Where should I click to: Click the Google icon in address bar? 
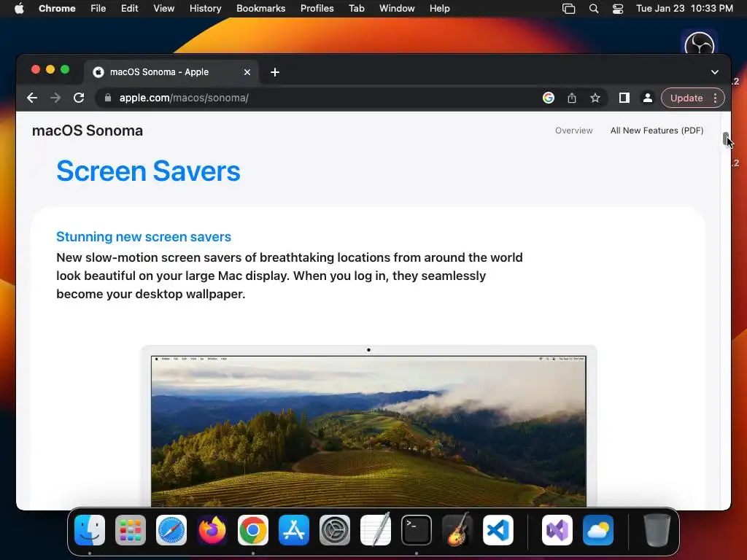pyautogui.click(x=549, y=98)
